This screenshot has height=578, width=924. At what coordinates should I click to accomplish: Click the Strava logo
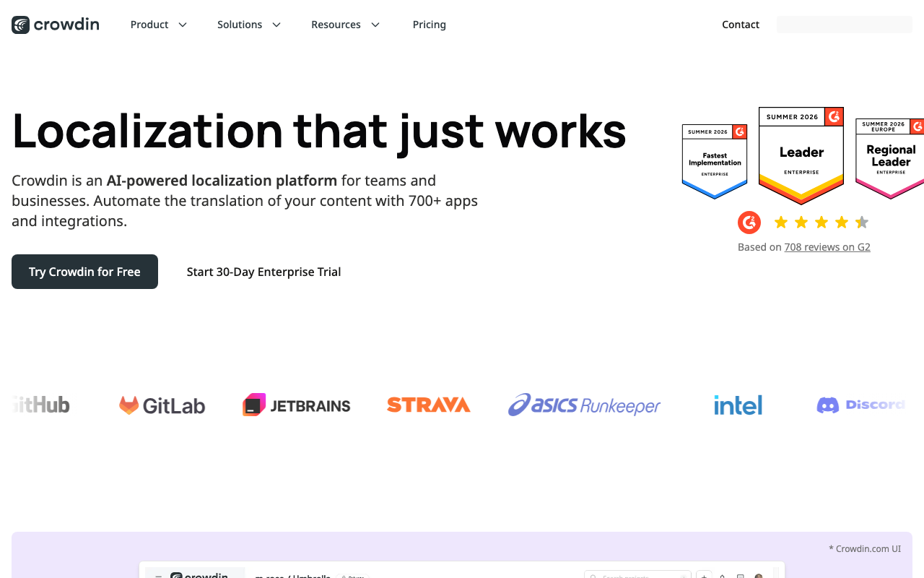pos(428,405)
